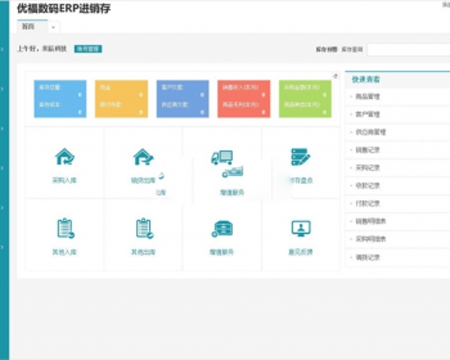This screenshot has width=450, height=360.
Task: Click 商品种类(本月) in the green card
Action: pos(302,104)
